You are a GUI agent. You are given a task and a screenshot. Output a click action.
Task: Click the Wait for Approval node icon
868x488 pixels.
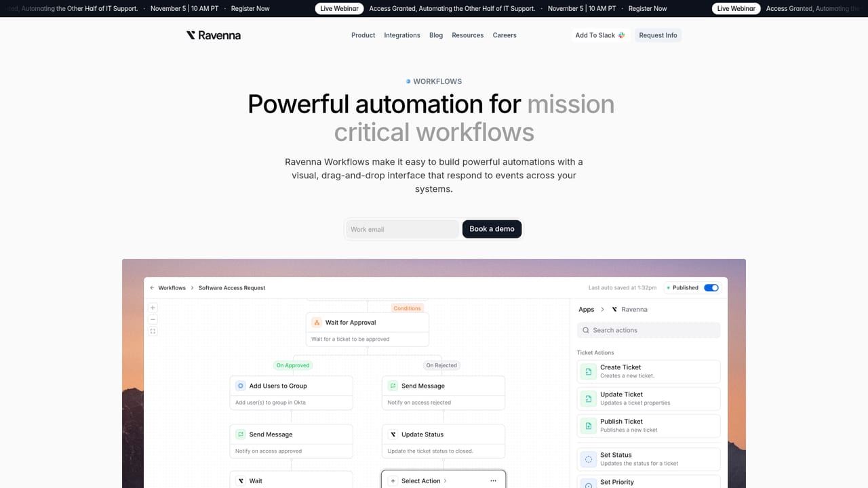point(317,323)
